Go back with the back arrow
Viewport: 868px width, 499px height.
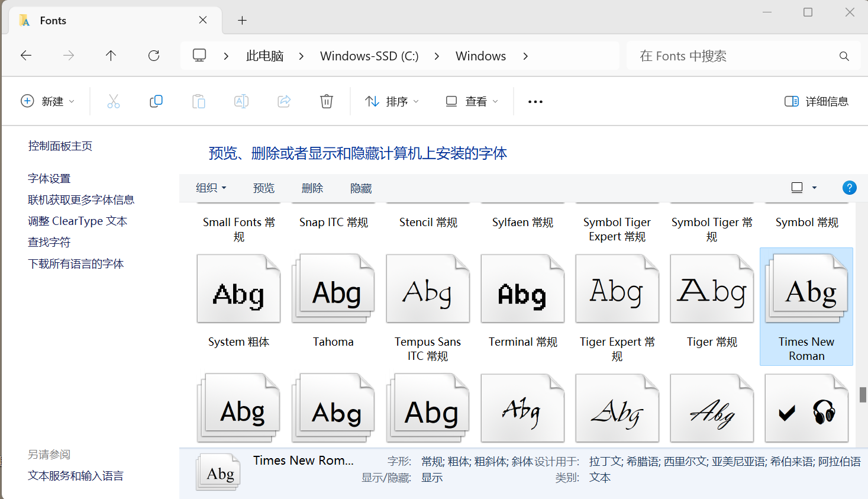pyautogui.click(x=26, y=56)
